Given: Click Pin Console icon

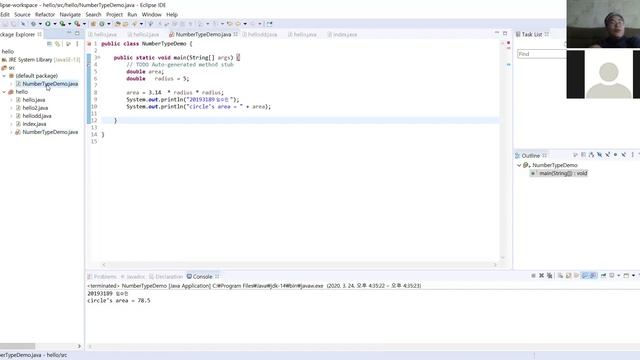Looking at the screenshot, I should click(603, 276).
